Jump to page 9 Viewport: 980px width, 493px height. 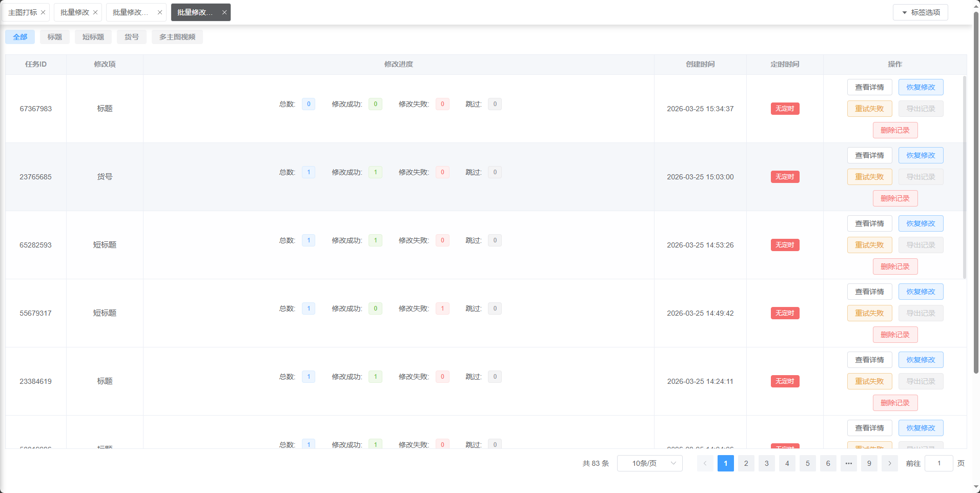869,463
